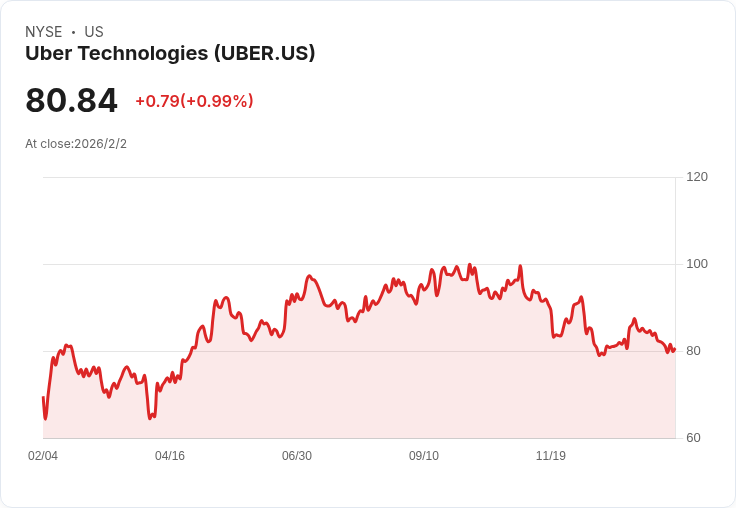This screenshot has height=508, width=736.
Task: Click the At close:2026/2/2 timestamp
Action: point(76,144)
